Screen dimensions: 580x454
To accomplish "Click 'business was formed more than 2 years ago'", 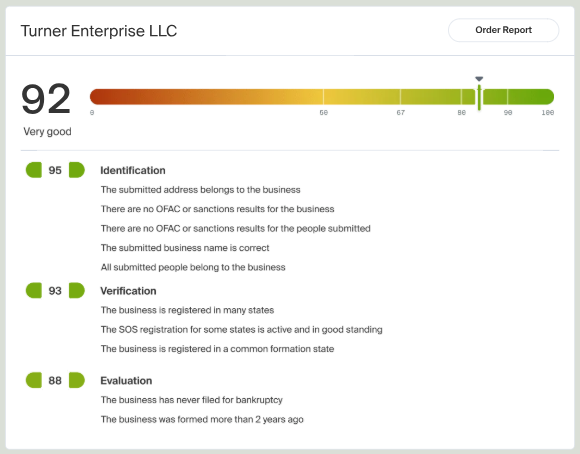I will tap(202, 419).
